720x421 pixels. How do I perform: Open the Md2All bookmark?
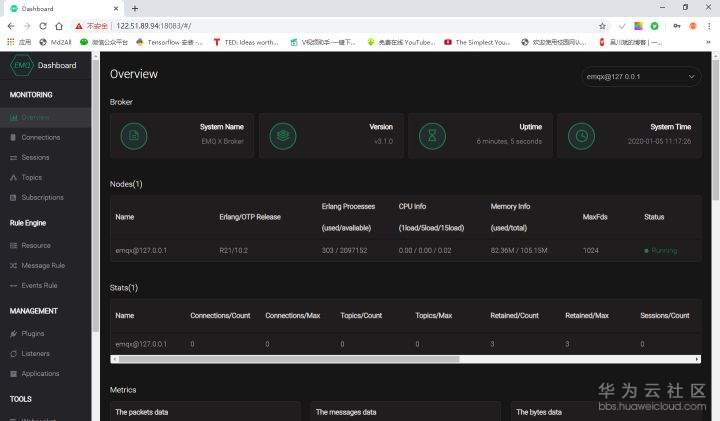pos(56,42)
